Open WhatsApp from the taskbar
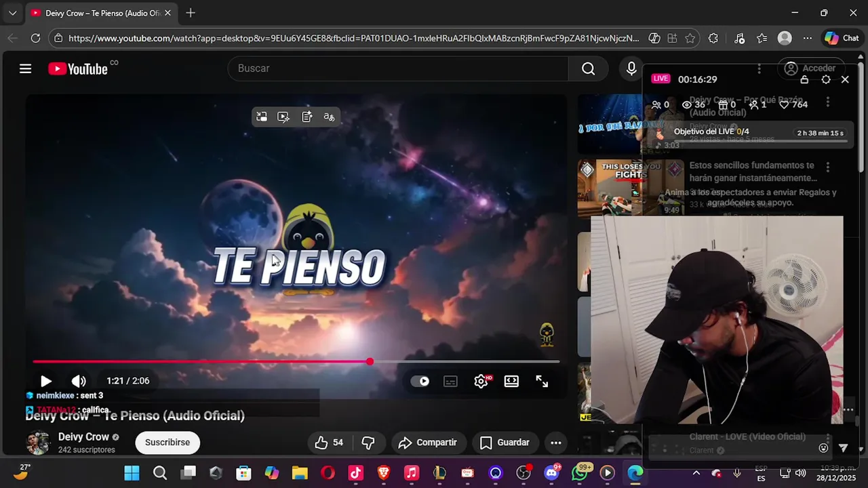868x488 pixels. (579, 473)
